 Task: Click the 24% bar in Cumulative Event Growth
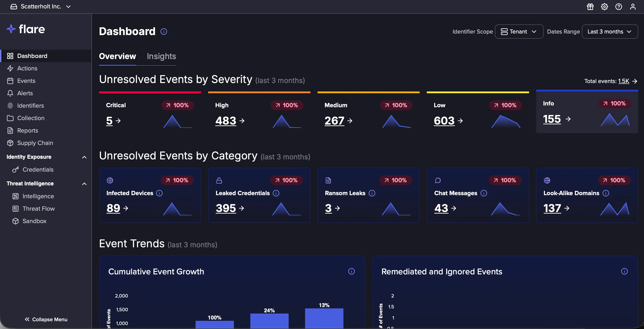tap(269, 321)
